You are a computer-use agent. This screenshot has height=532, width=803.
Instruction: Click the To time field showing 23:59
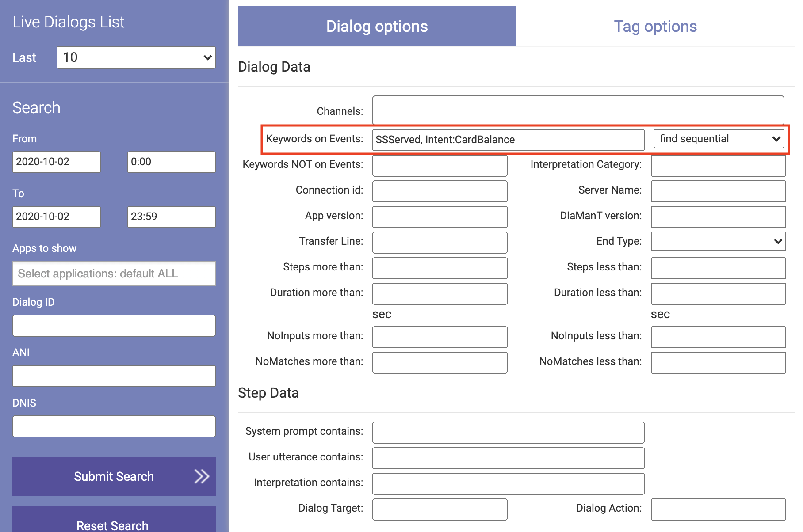click(171, 217)
